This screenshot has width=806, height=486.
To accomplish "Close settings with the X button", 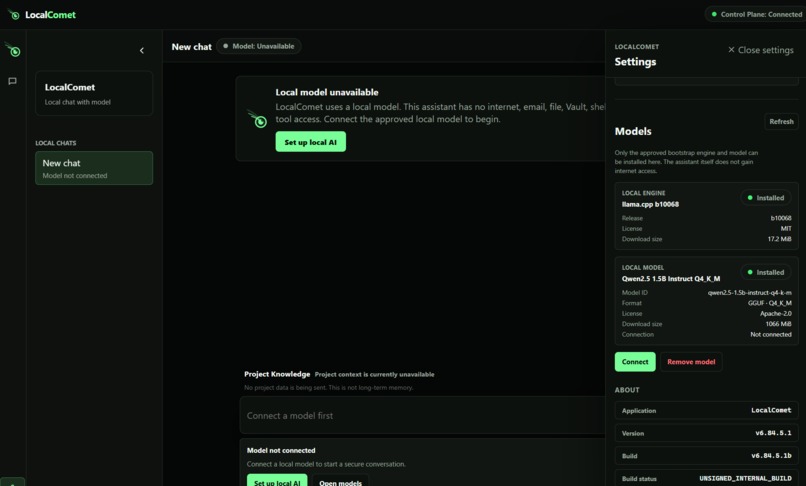I will pyautogui.click(x=761, y=50).
